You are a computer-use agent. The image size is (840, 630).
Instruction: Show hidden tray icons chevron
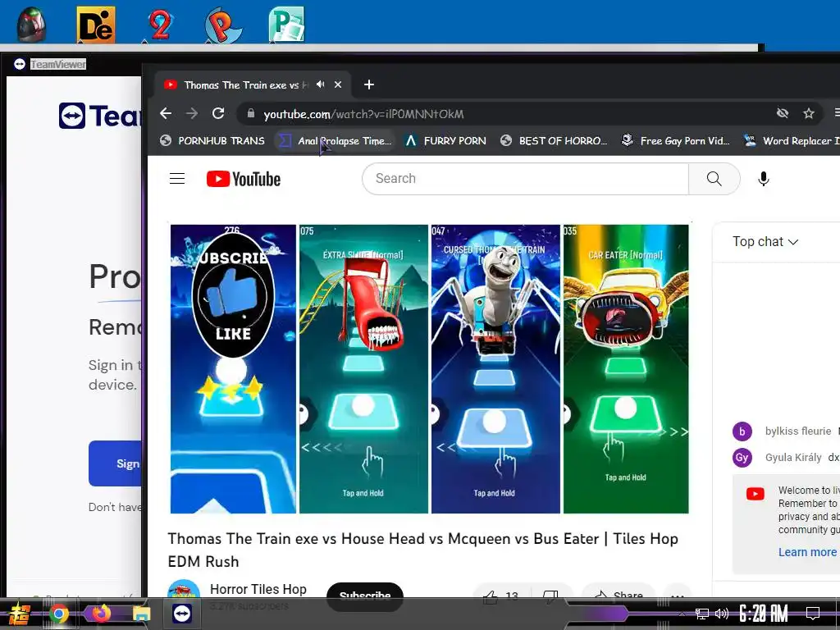pyautogui.click(x=682, y=614)
